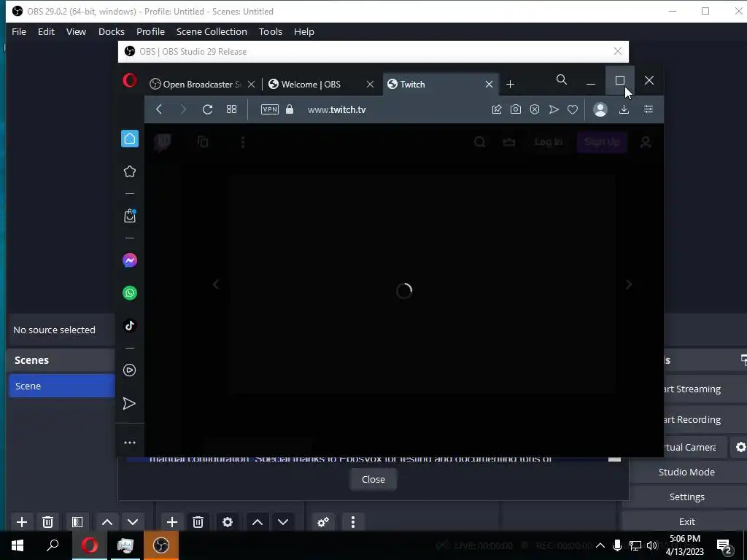Go forward in Opera browser
The height and width of the screenshot is (560, 747).
(x=183, y=109)
